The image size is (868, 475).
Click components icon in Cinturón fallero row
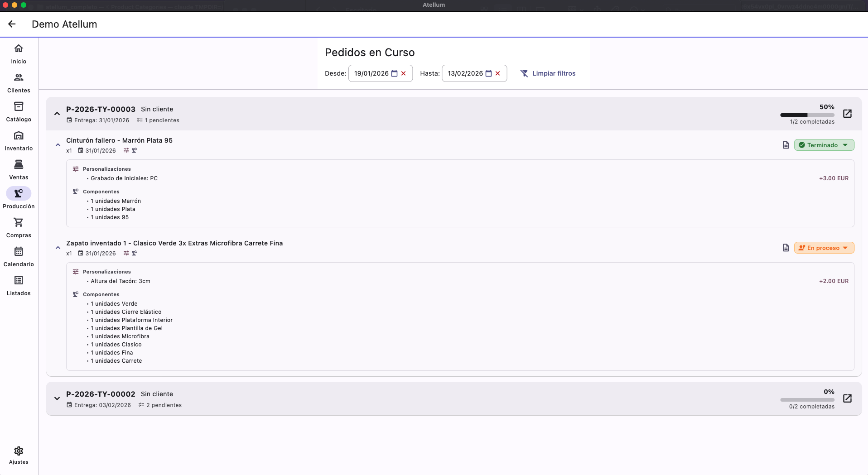[x=135, y=150]
